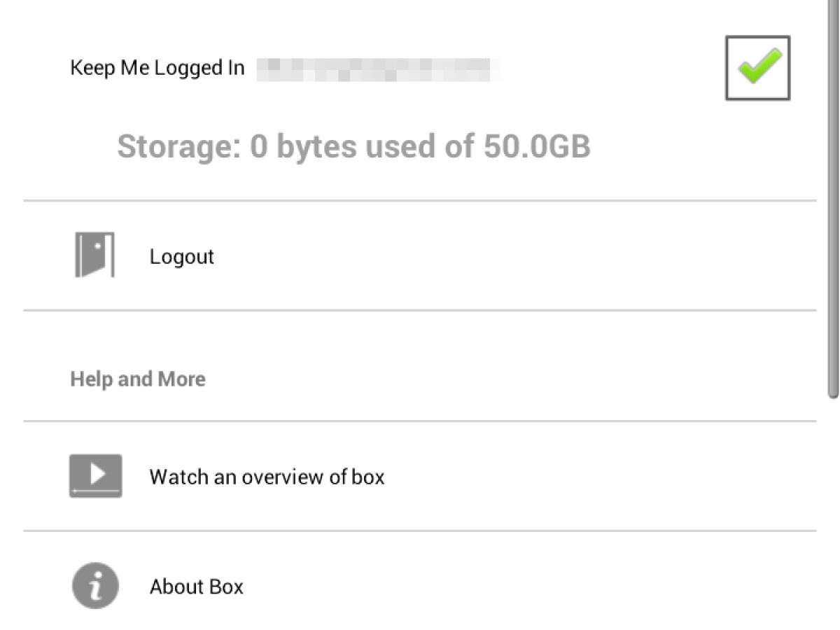Image resolution: width=840 pixels, height=630 pixels.
Task: Select the blurred account email text
Action: point(378,70)
